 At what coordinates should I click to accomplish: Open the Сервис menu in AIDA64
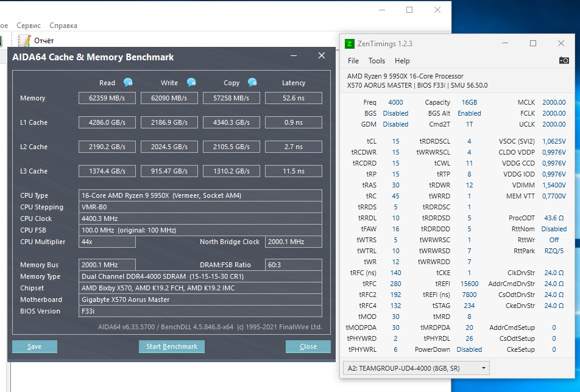[29, 26]
